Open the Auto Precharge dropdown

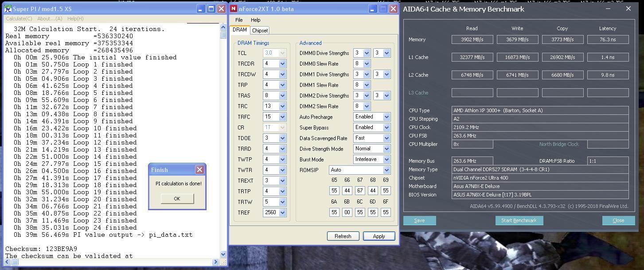pyautogui.click(x=386, y=117)
